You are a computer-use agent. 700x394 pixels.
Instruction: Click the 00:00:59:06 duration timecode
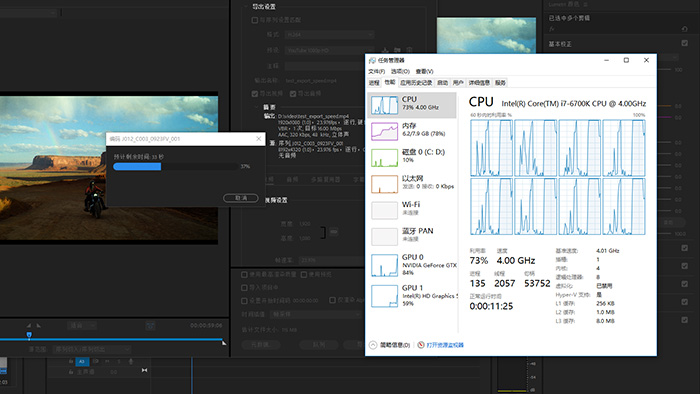click(x=206, y=325)
